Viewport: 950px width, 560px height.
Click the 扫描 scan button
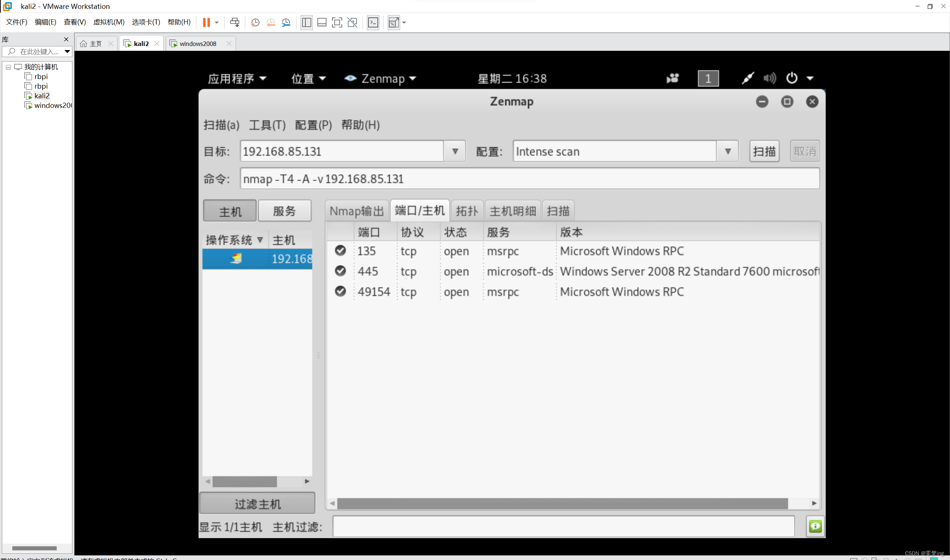(x=764, y=151)
